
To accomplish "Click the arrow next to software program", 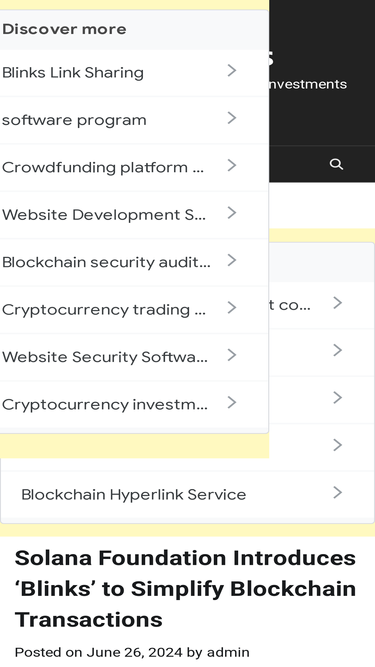I will pos(232,118).
